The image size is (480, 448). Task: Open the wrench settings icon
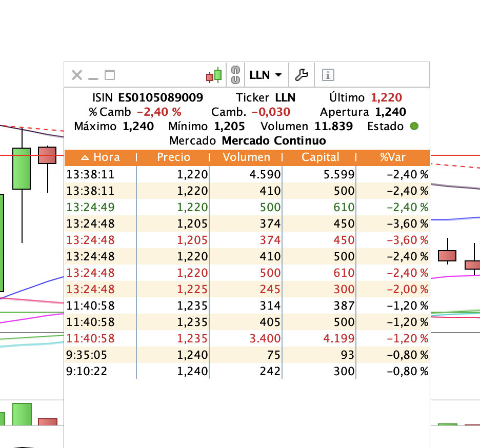click(302, 75)
